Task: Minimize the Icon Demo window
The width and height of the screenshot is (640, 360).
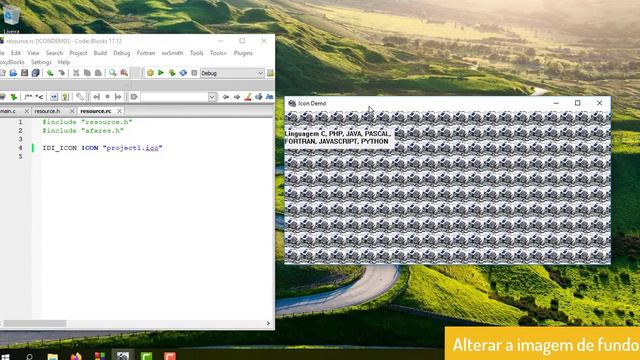Action: tap(556, 103)
